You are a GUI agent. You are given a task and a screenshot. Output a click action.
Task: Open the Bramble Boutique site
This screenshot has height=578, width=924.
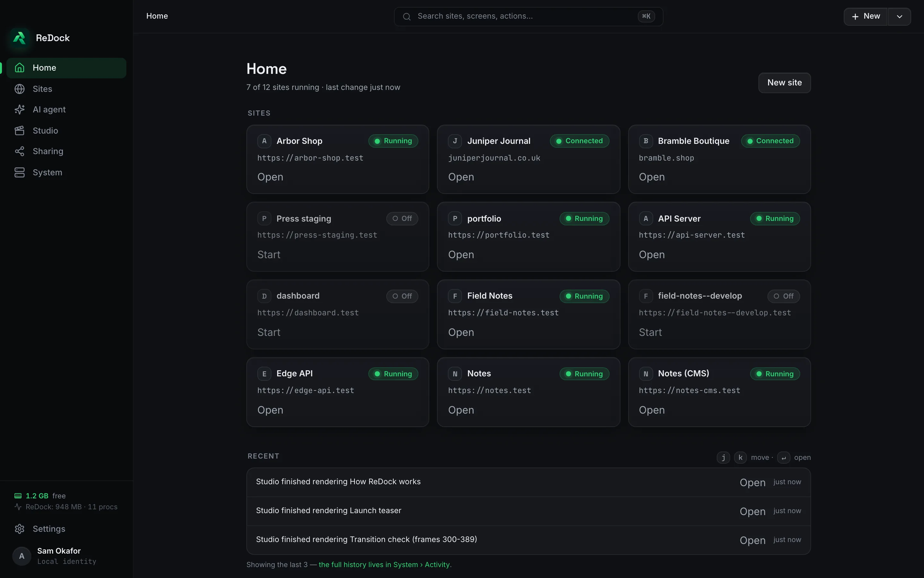tap(652, 177)
